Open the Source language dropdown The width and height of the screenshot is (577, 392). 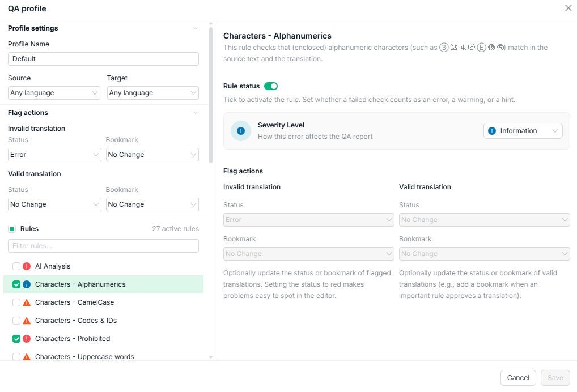click(x=54, y=93)
